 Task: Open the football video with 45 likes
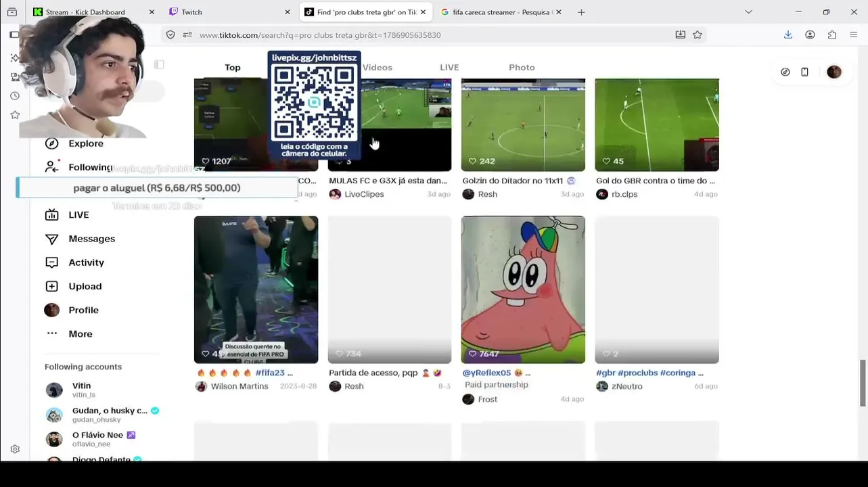[x=657, y=124]
